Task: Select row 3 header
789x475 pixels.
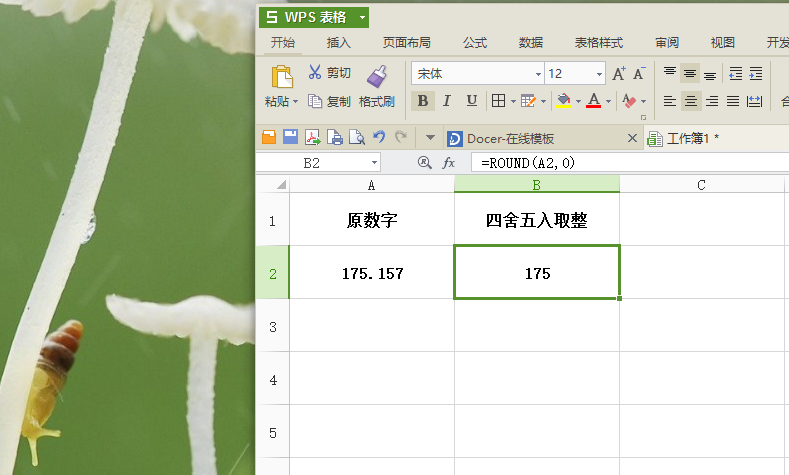Action: 272,327
